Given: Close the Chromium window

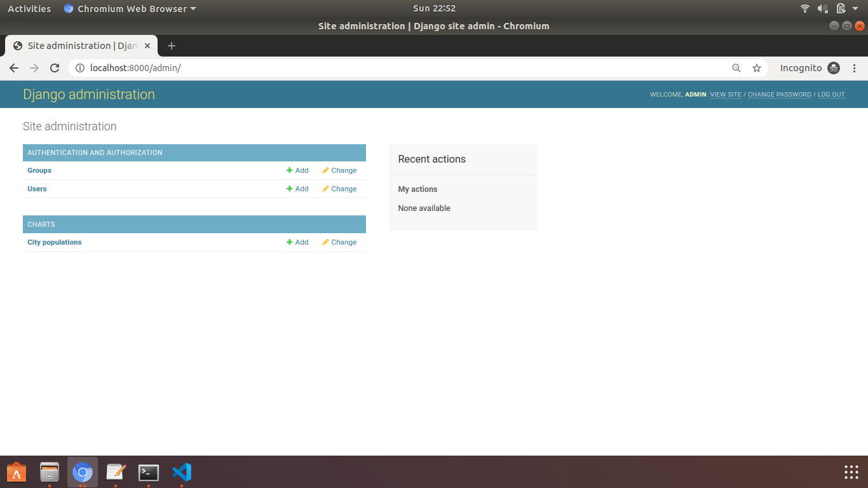Looking at the screenshot, I should coord(860,26).
